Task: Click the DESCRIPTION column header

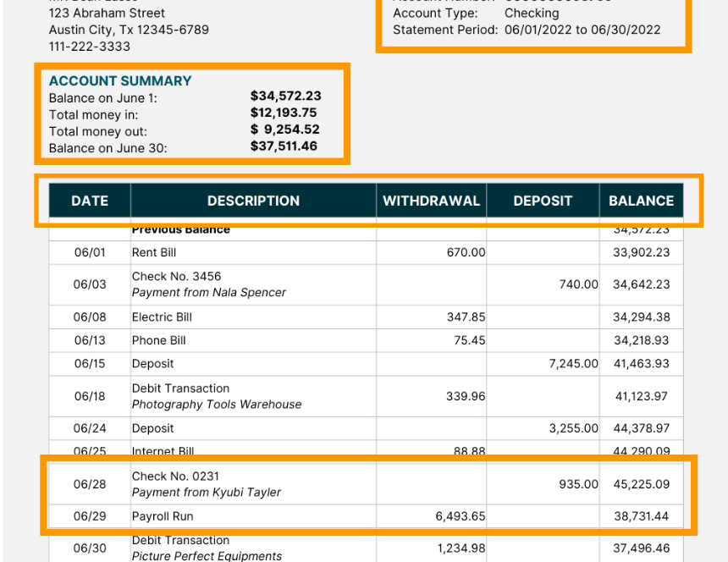Action: (x=253, y=201)
